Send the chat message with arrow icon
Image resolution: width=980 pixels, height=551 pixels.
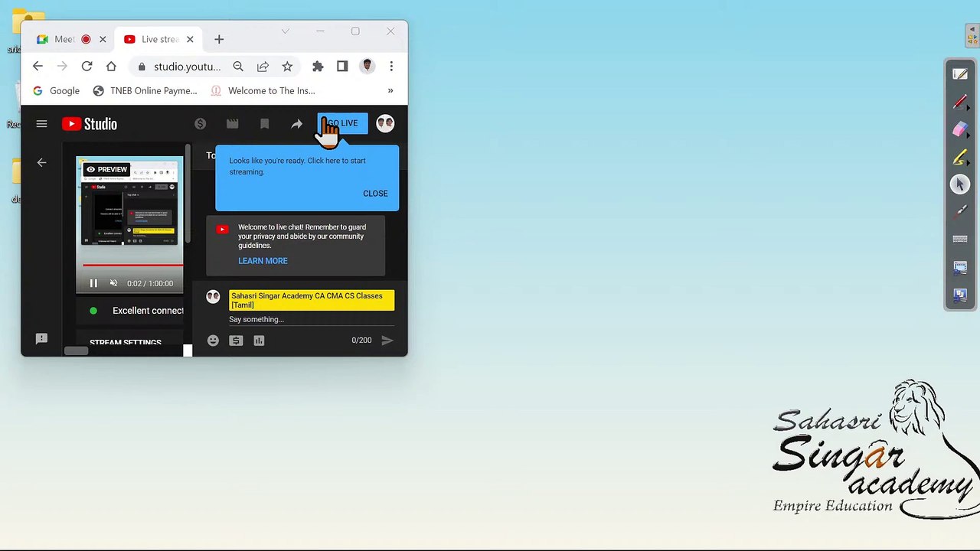(387, 341)
